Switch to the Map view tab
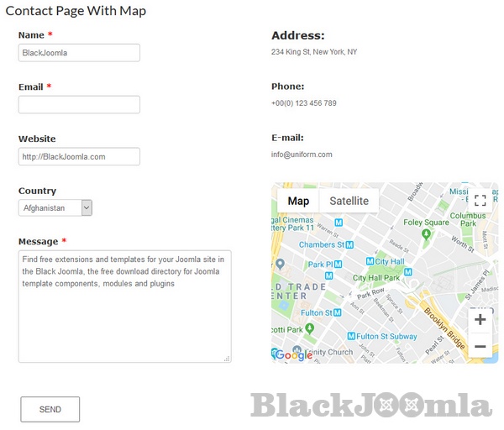 (298, 201)
